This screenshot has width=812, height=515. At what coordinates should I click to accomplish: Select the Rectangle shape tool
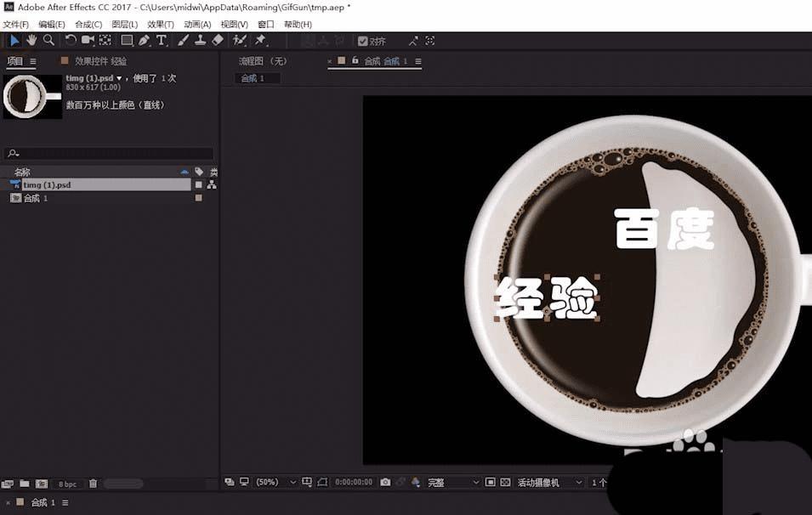click(x=127, y=41)
